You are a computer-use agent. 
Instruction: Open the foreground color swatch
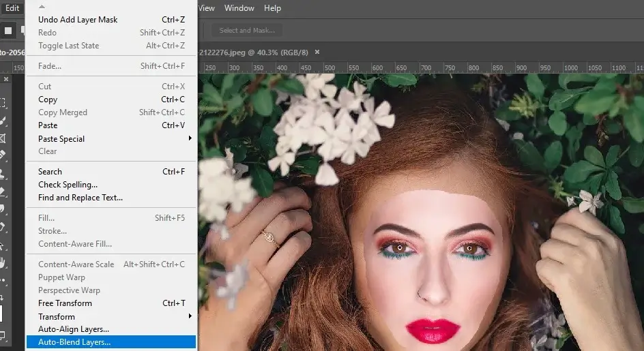click(1, 314)
